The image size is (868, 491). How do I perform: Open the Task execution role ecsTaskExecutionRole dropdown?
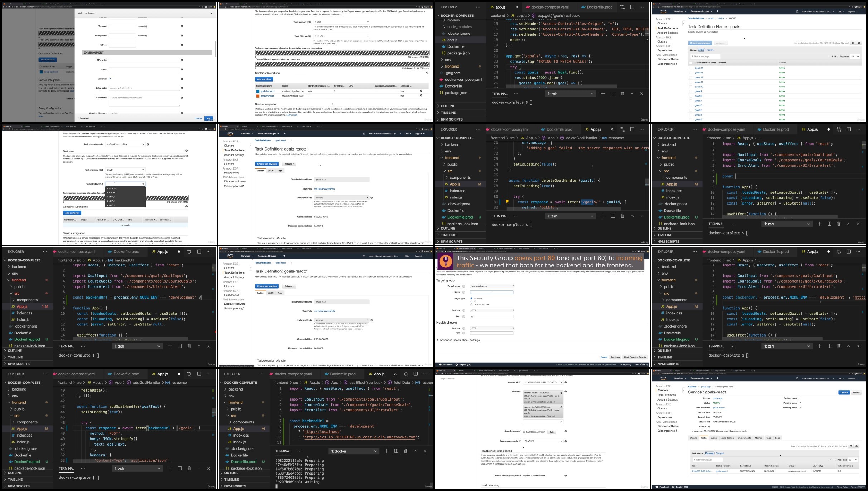click(125, 144)
